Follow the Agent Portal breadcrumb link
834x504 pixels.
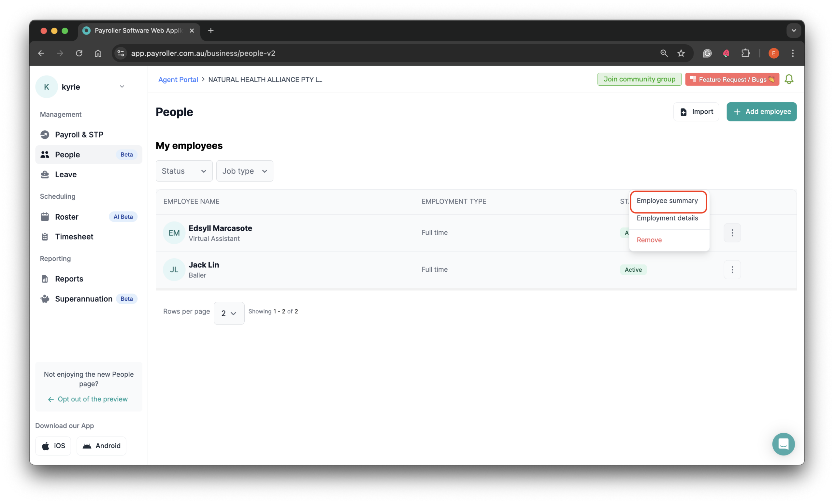[x=178, y=79]
